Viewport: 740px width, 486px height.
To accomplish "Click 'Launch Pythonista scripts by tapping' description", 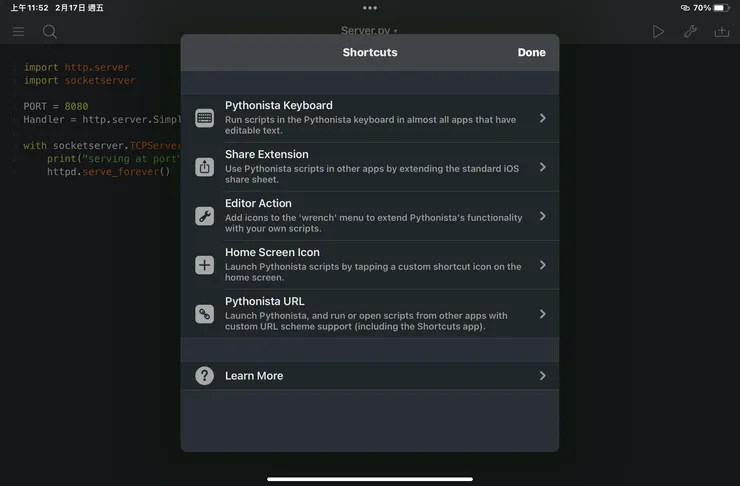I will coord(373,272).
